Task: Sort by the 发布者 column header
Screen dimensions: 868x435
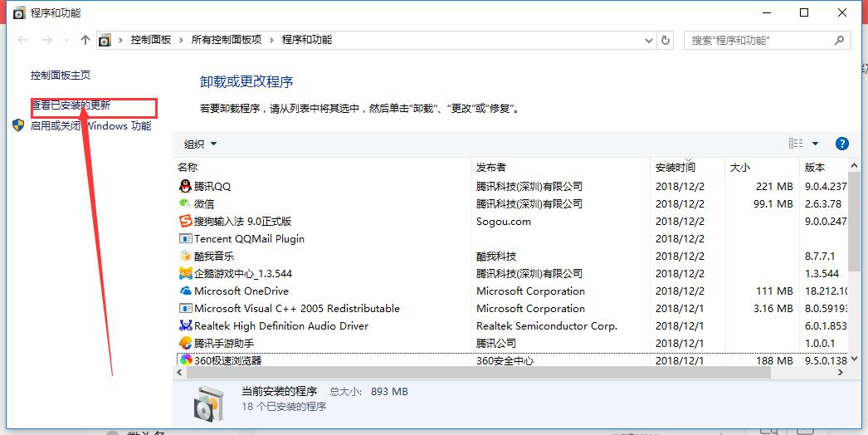Action: (561, 167)
